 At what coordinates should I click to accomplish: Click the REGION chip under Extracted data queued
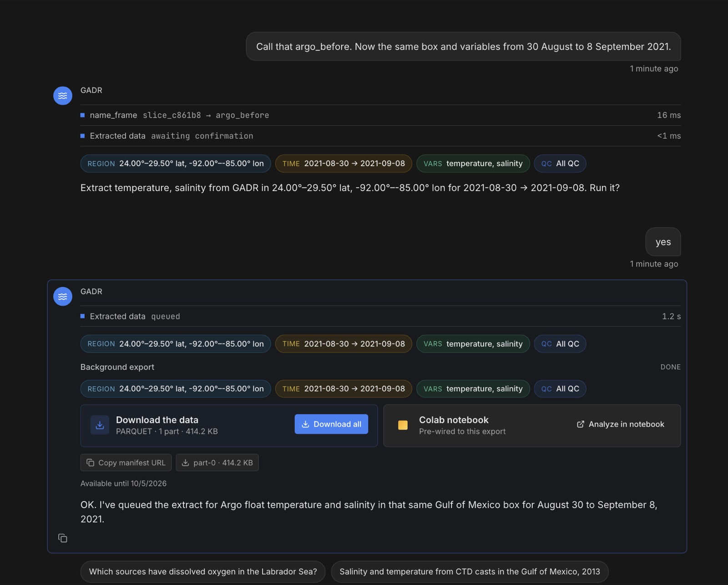176,344
